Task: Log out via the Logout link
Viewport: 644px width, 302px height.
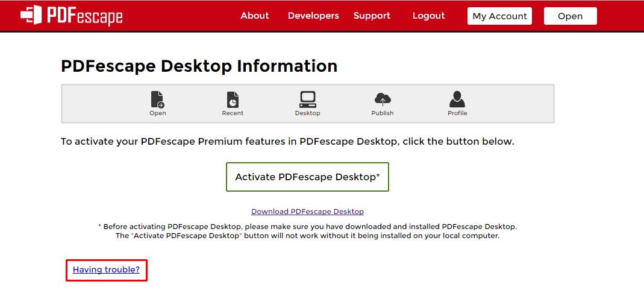Action: 429,16
